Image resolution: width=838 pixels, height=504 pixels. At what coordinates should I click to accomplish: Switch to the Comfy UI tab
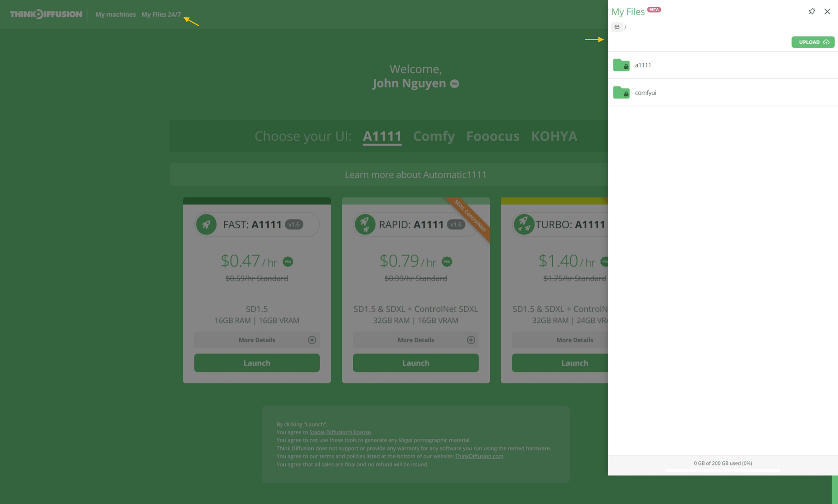tap(434, 136)
